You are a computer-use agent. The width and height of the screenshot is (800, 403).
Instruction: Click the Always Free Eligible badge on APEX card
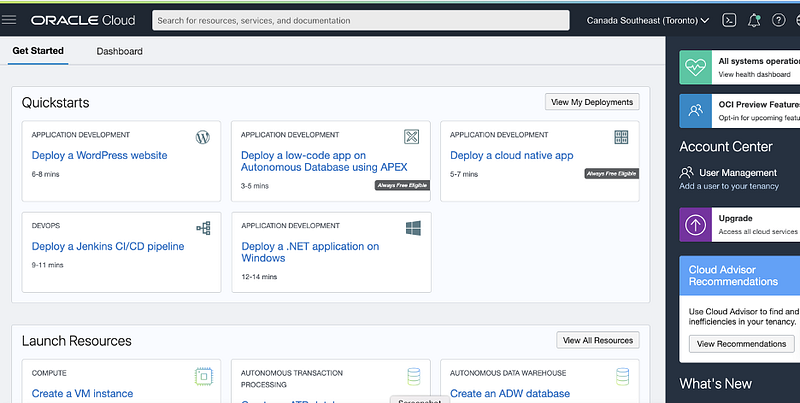coord(402,185)
